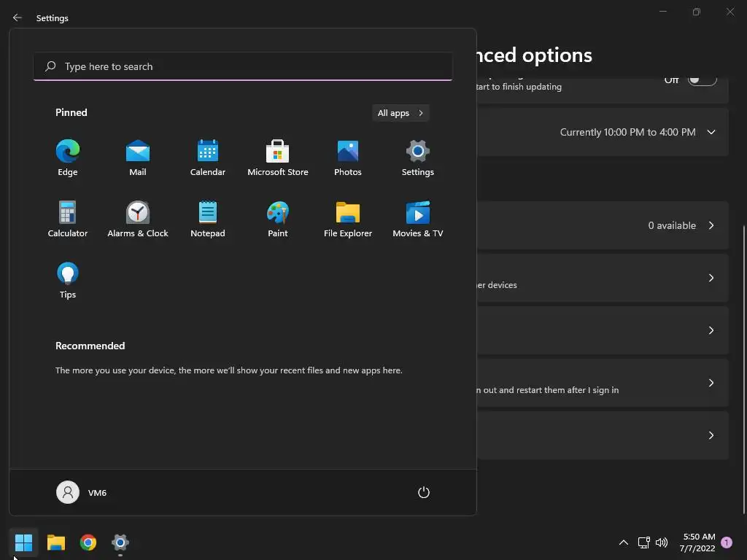The image size is (747, 560).
Task: Open the volume tray icon
Action: [x=662, y=542]
